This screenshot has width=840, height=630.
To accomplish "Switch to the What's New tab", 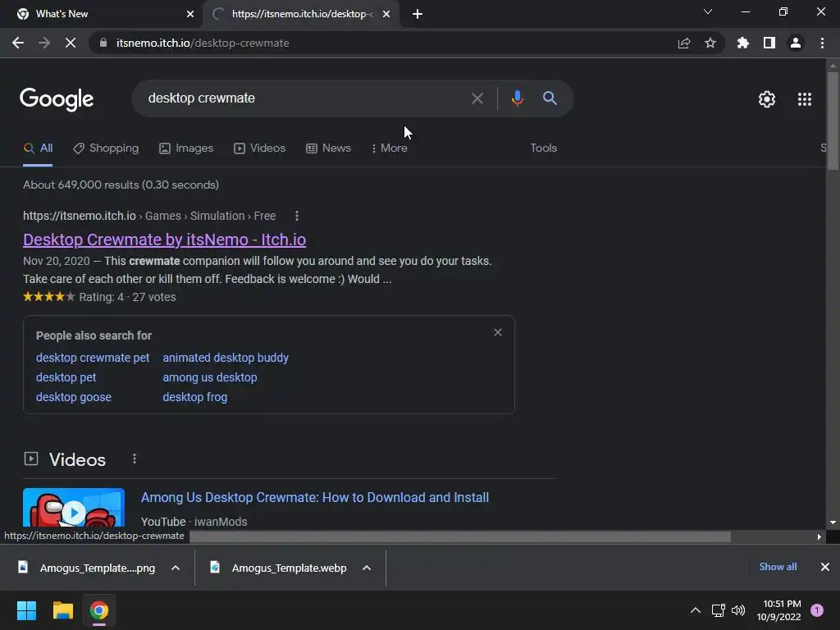I will pos(101,14).
